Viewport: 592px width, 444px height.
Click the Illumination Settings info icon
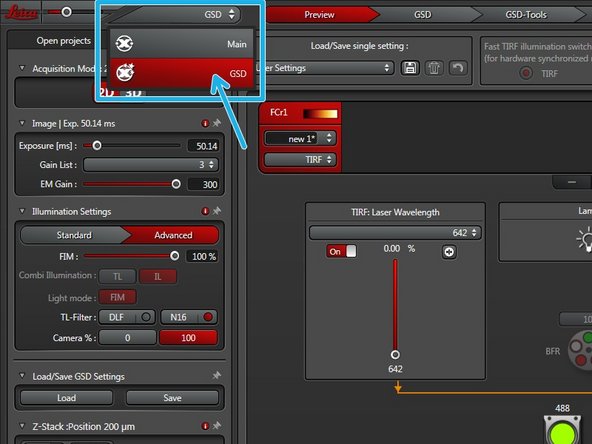coord(205,211)
